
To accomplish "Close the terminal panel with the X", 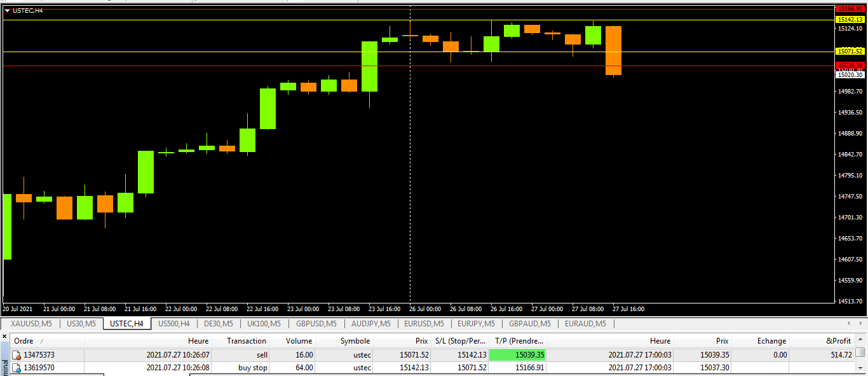I will click(4, 336).
